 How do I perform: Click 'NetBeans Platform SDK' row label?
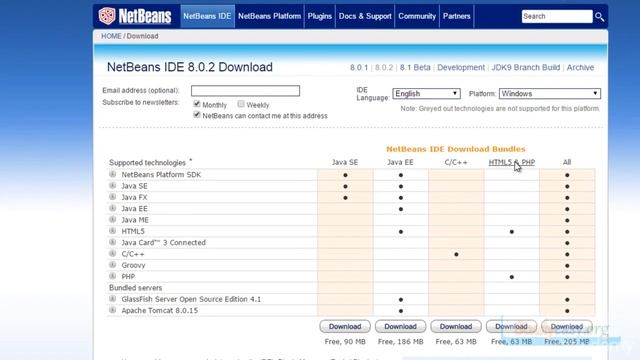[x=161, y=175]
